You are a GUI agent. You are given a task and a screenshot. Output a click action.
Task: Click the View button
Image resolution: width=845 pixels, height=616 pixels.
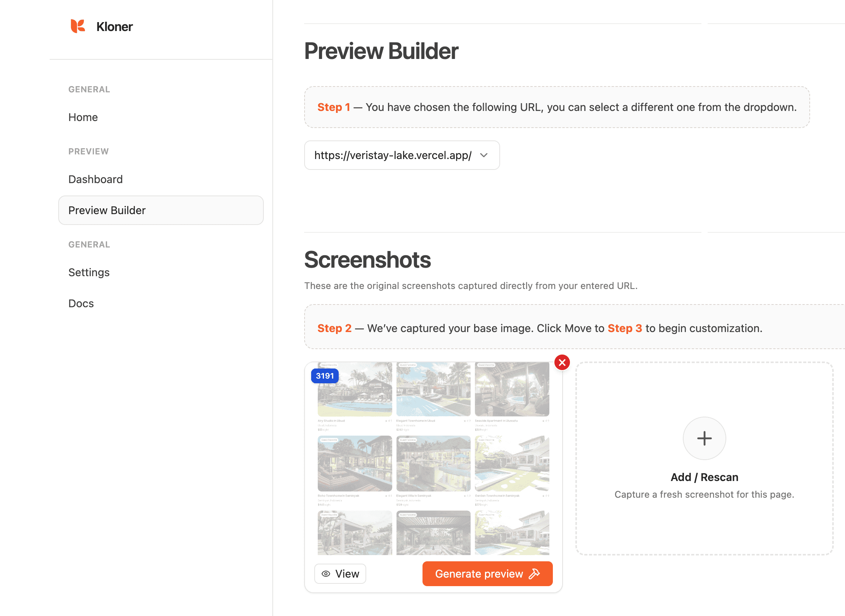(340, 574)
